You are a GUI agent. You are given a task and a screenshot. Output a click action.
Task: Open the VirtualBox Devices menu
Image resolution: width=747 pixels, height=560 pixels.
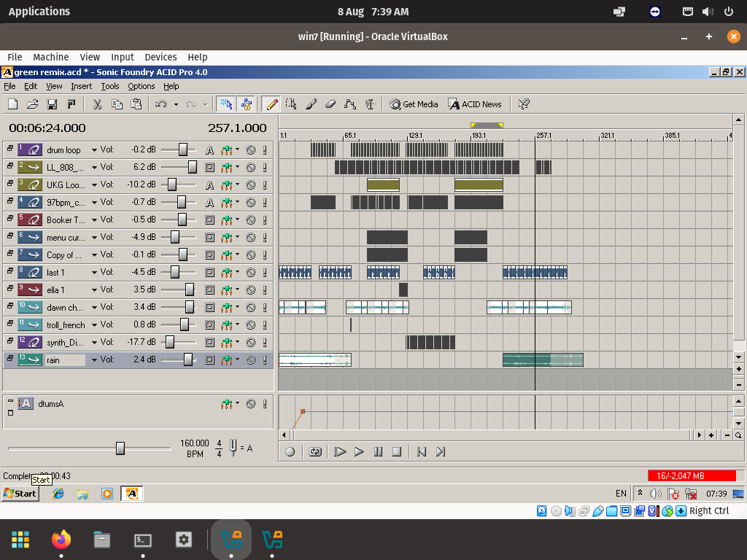160,57
